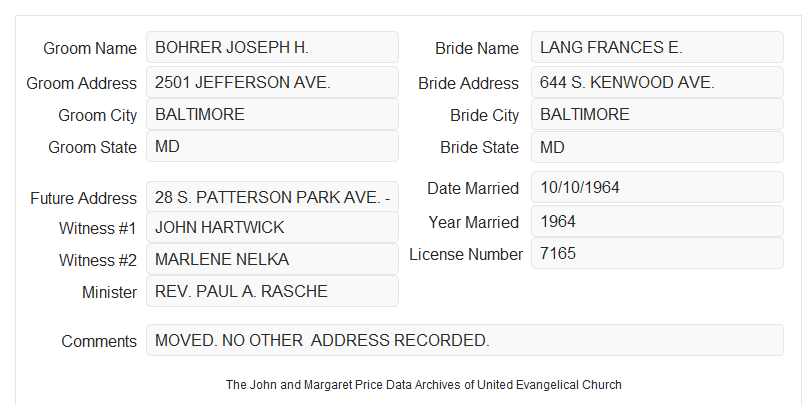Focus the Groom City field
This screenshot has width=805, height=405.
tap(272, 114)
